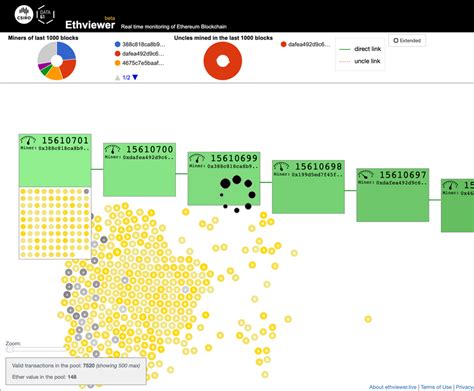The height and width of the screenshot is (391, 474).
Task: Click miner address on block 15610697
Action: pos(402,183)
